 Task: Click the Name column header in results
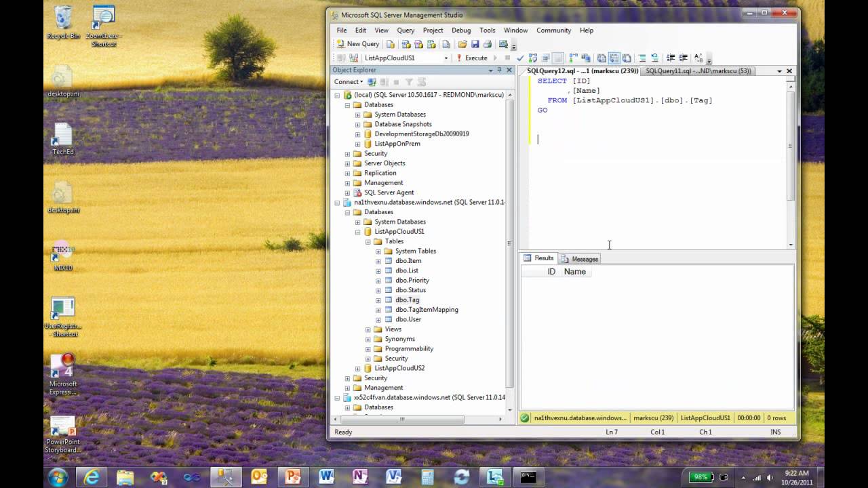tap(574, 272)
